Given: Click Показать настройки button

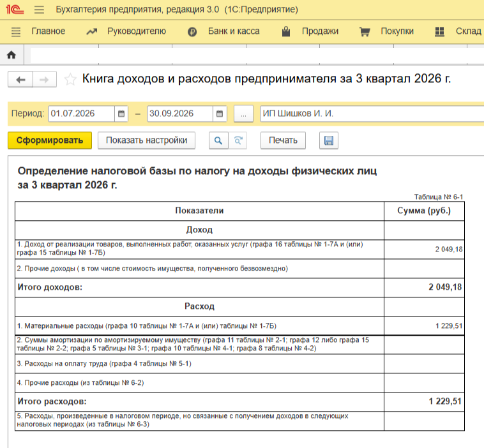Looking at the screenshot, I should click(147, 140).
